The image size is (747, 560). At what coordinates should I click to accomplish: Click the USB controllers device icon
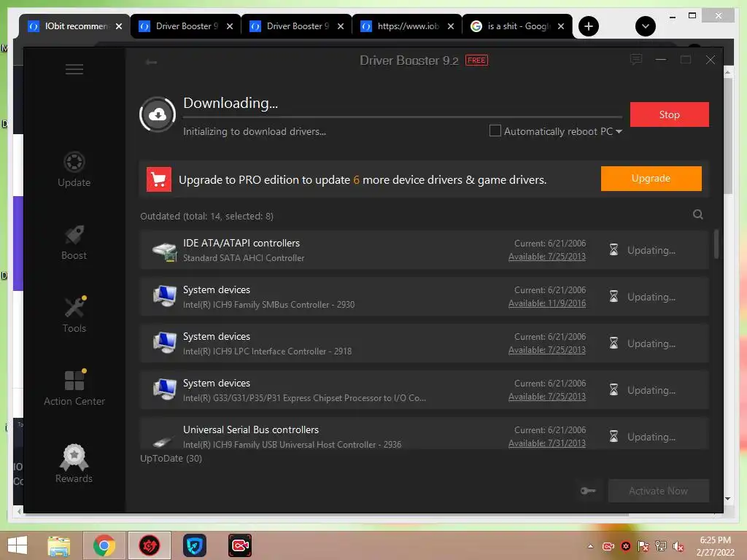pyautogui.click(x=163, y=441)
